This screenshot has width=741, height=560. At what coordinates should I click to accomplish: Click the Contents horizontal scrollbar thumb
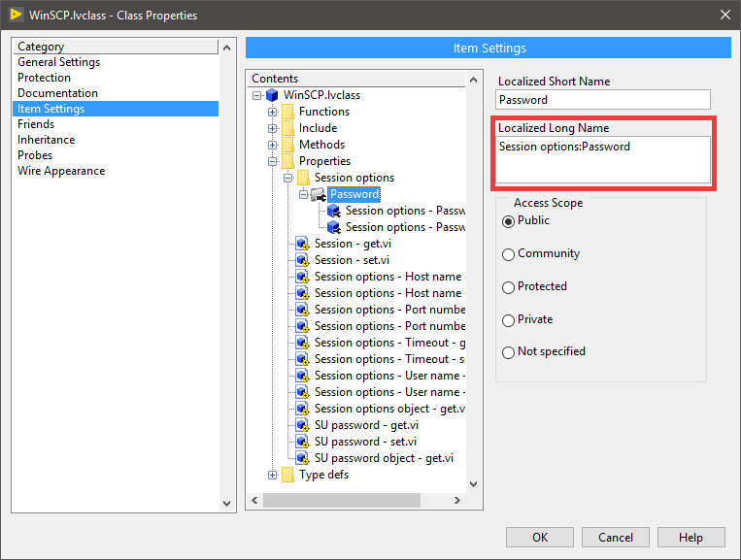pyautogui.click(x=341, y=500)
